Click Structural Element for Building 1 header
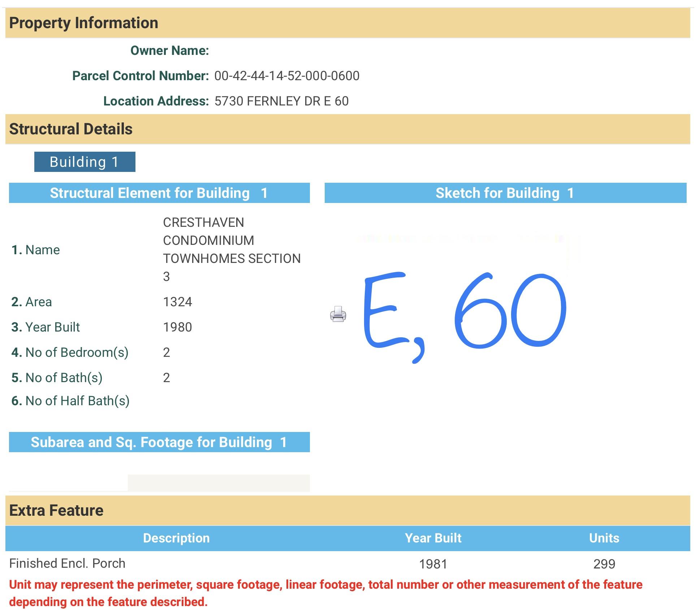The height and width of the screenshot is (610, 700). (159, 193)
